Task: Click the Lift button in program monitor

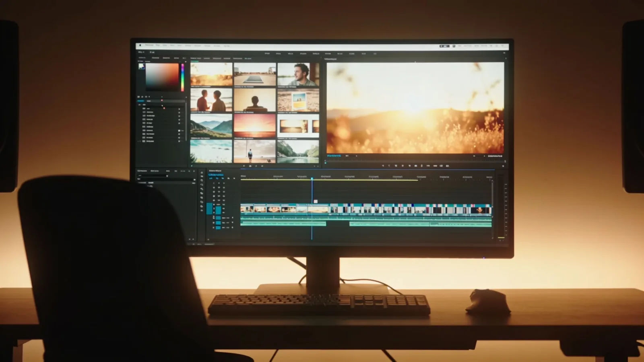Action: (435, 166)
